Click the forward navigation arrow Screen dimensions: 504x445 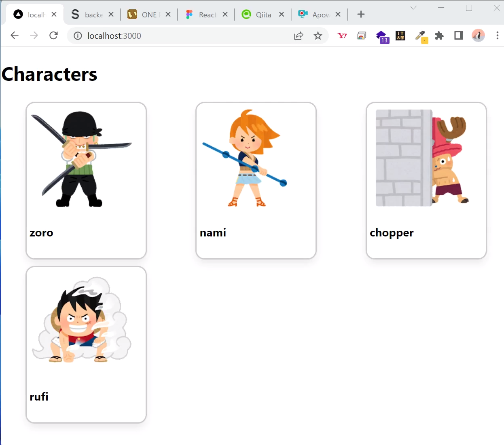point(34,36)
